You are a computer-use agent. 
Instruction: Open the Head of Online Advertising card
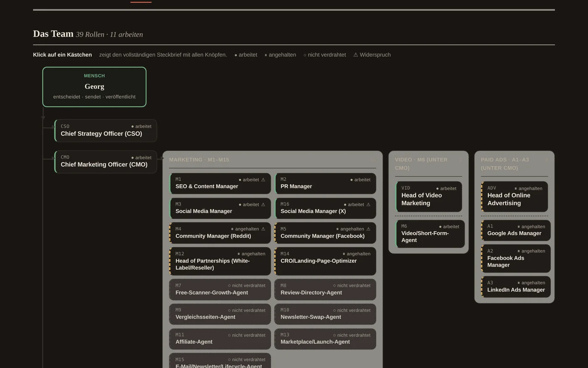tap(514, 196)
